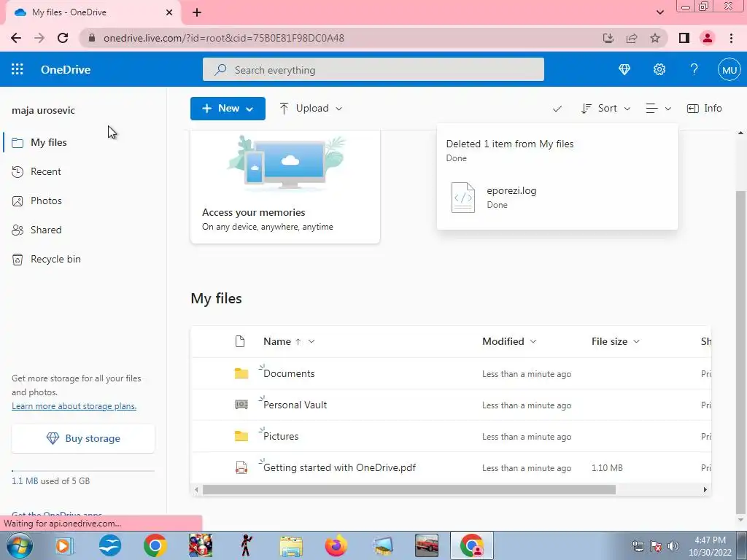747x560 pixels.
Task: Click the OneDrive header title
Action: (66, 69)
